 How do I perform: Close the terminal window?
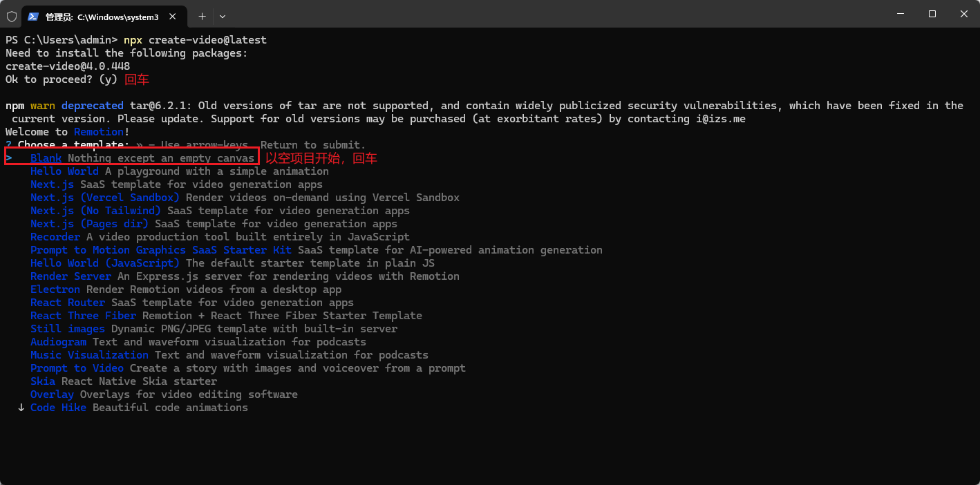tap(963, 14)
